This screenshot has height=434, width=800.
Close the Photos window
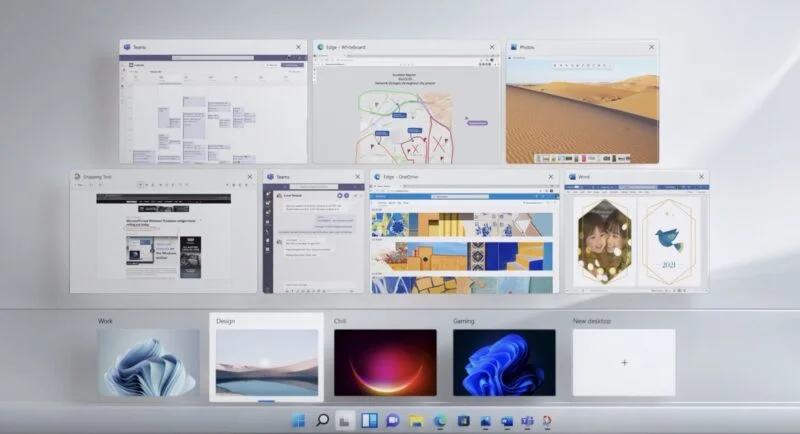pyautogui.click(x=651, y=47)
